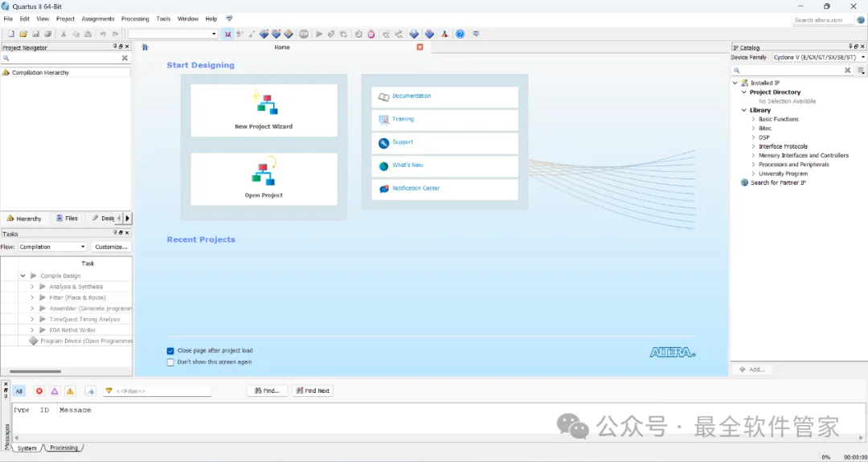This screenshot has height=462, width=868.
Task: Click the Search for Partner IP globe
Action: 744,182
